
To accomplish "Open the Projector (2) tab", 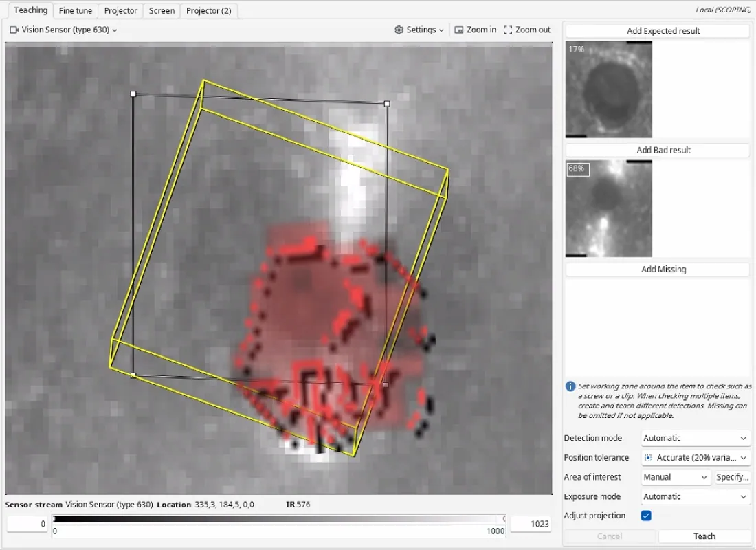I will (209, 10).
